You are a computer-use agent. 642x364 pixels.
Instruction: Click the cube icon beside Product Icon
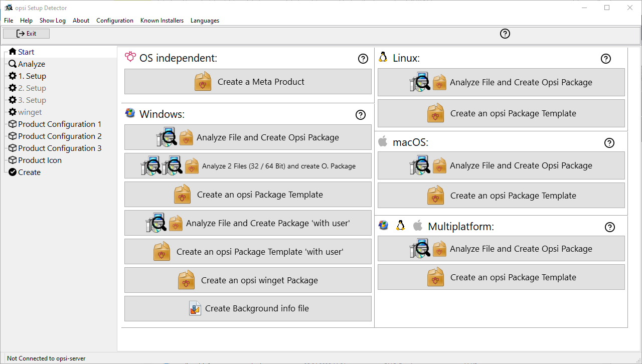point(13,160)
